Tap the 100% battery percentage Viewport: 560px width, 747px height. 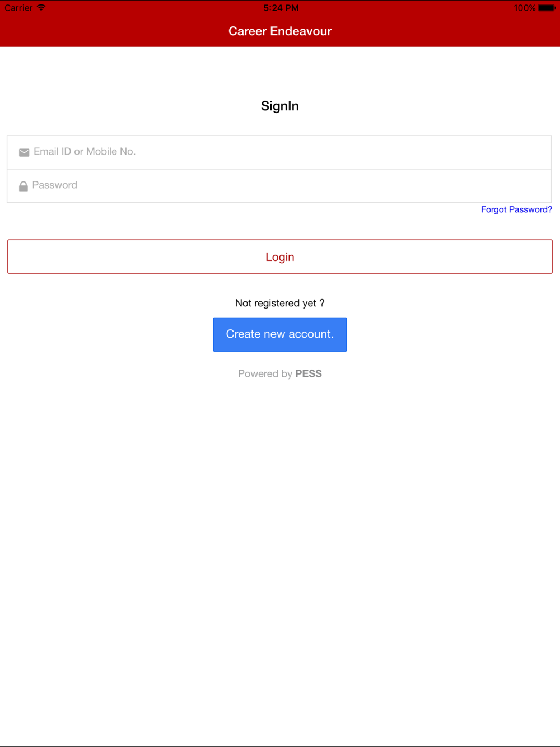(x=525, y=8)
